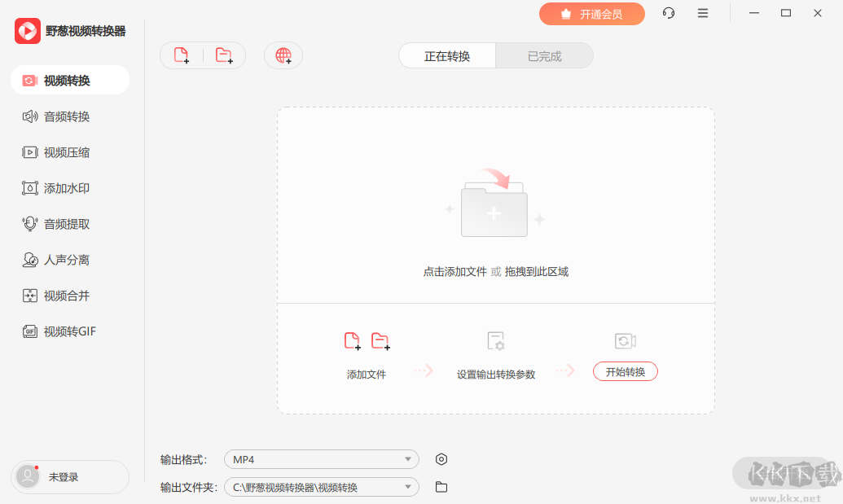The width and height of the screenshot is (843, 504).
Task: Open the output settings gear icon
Action: (441, 459)
